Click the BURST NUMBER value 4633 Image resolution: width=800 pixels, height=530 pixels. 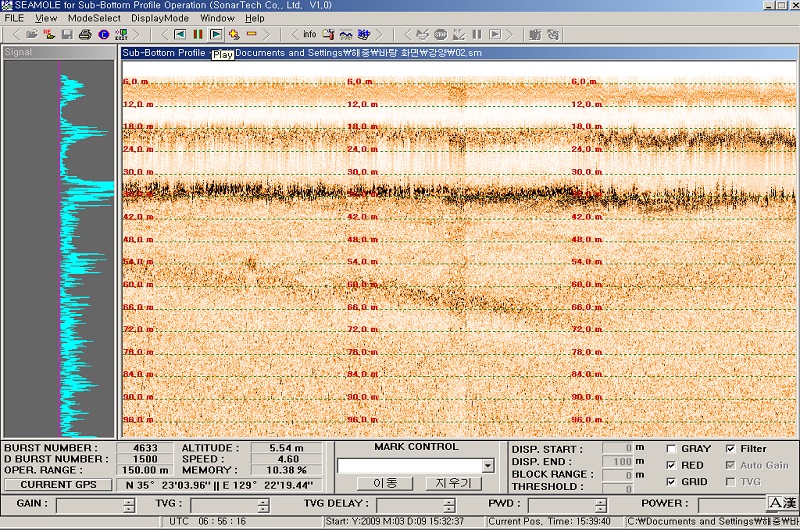pos(145,448)
